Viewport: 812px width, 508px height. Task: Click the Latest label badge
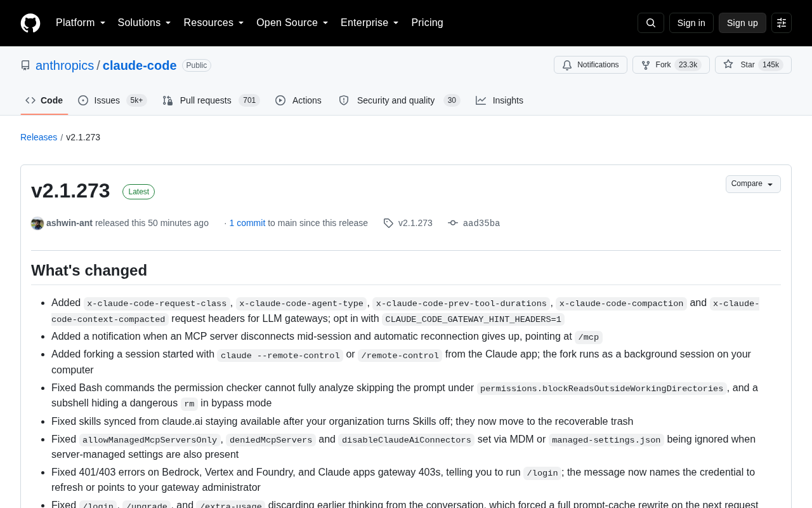(x=138, y=192)
